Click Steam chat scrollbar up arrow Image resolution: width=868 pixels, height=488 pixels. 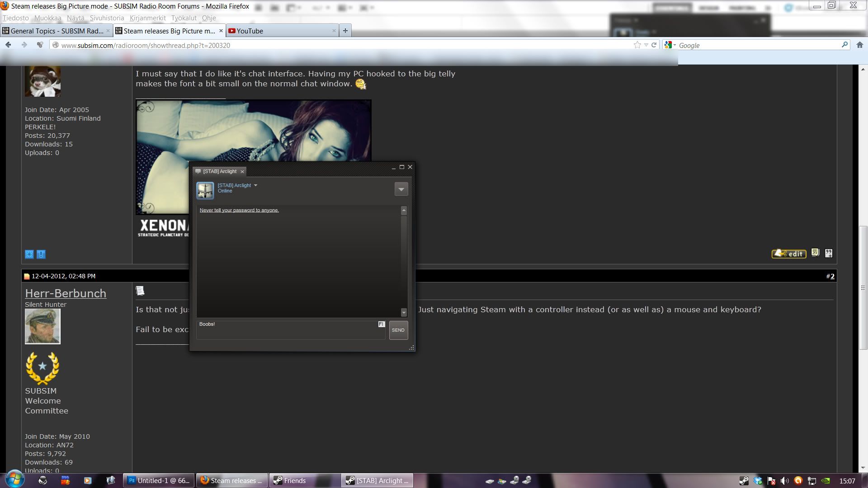pyautogui.click(x=404, y=211)
